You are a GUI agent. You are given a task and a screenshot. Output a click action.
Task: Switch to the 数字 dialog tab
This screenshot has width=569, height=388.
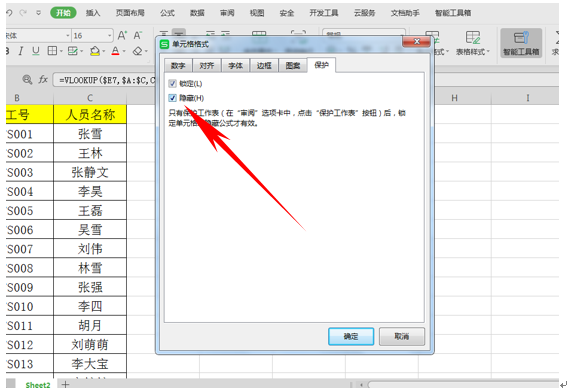[178, 65]
